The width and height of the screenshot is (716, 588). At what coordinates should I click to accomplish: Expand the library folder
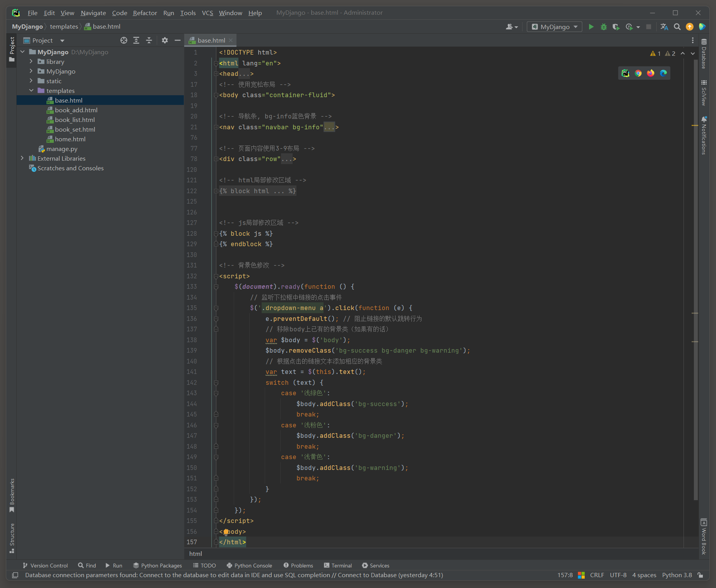tap(31, 62)
